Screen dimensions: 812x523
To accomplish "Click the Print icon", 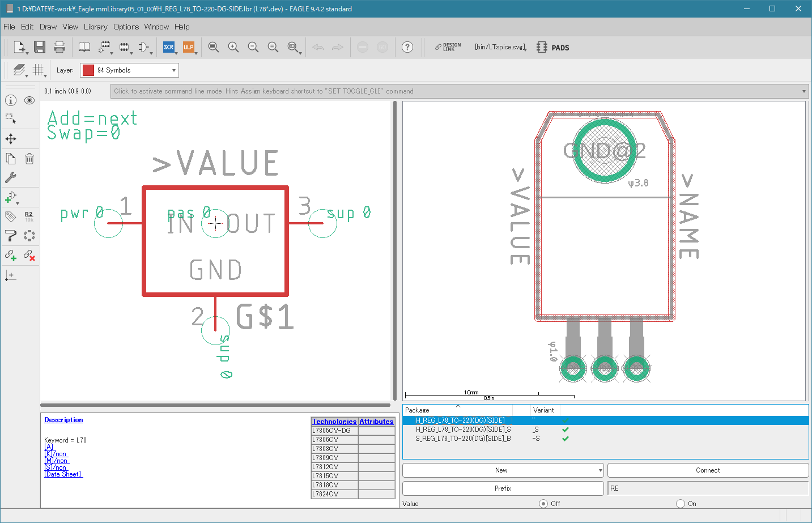I will point(59,47).
